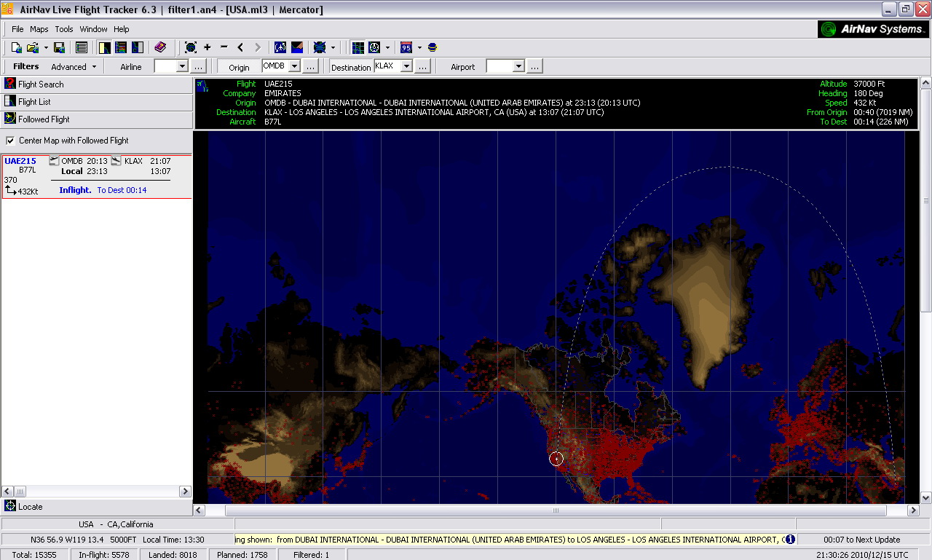This screenshot has height=560, width=932.
Task: Click the blue planet globe icon
Action: tap(432, 47)
